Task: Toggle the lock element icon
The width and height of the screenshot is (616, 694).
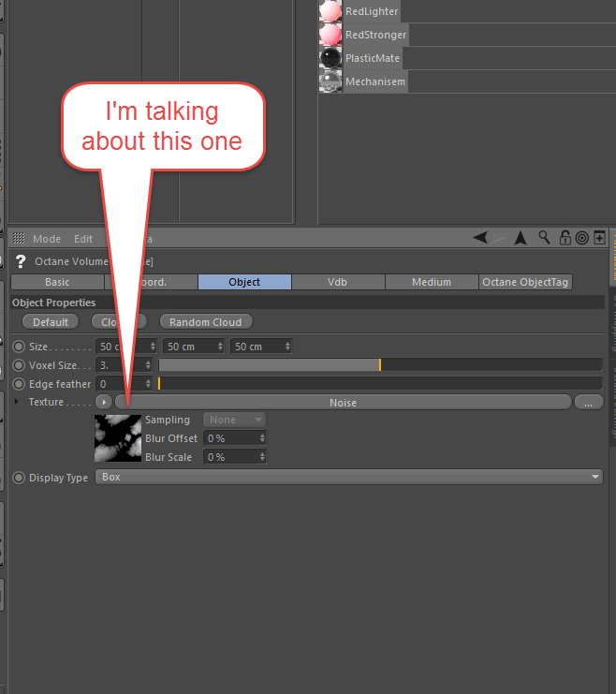Action: [565, 238]
